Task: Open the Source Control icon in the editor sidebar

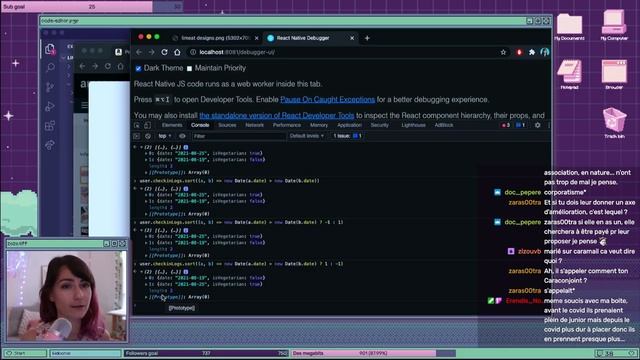Action: pyautogui.click(x=50, y=87)
